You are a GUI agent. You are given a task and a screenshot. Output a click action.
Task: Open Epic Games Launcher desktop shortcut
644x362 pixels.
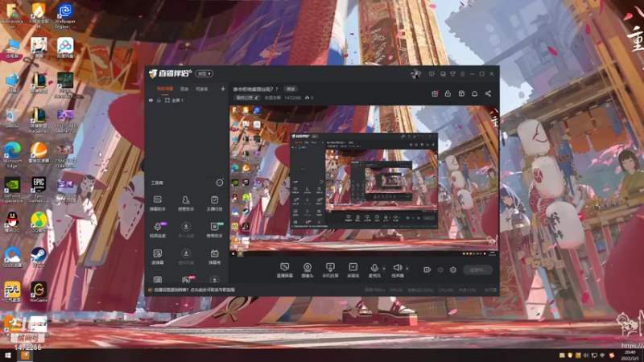(39, 190)
